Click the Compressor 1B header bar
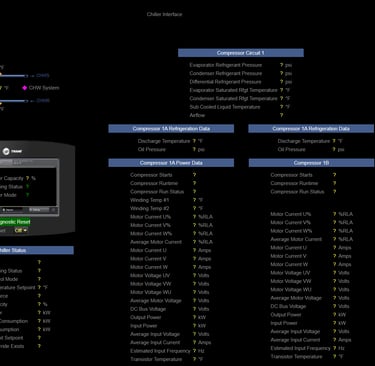375x366 pixels. coord(311,163)
